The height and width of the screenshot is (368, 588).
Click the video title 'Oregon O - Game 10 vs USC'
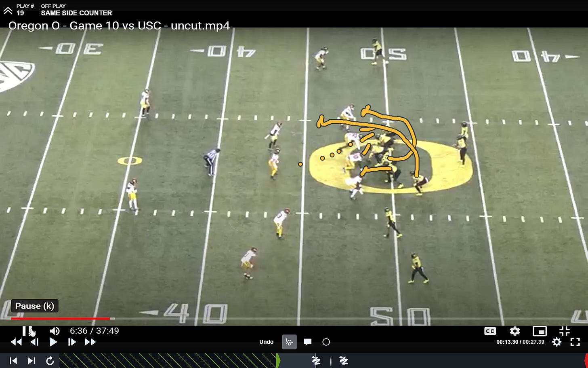pos(119,25)
